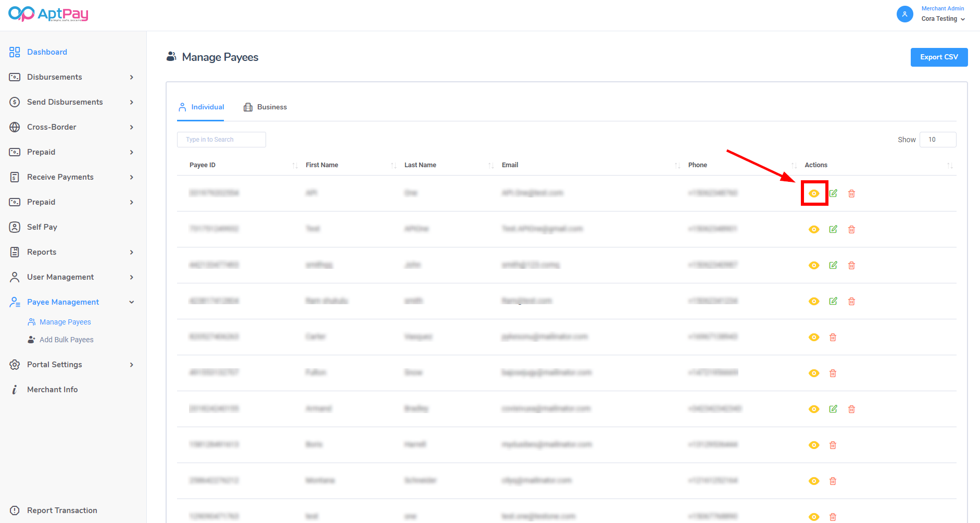View second row payee with eye icon
The image size is (980, 523).
click(814, 229)
